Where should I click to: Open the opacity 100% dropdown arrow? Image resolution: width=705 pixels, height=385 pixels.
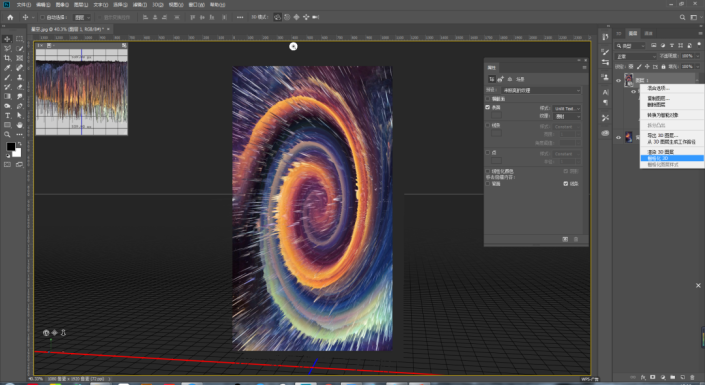click(x=697, y=56)
